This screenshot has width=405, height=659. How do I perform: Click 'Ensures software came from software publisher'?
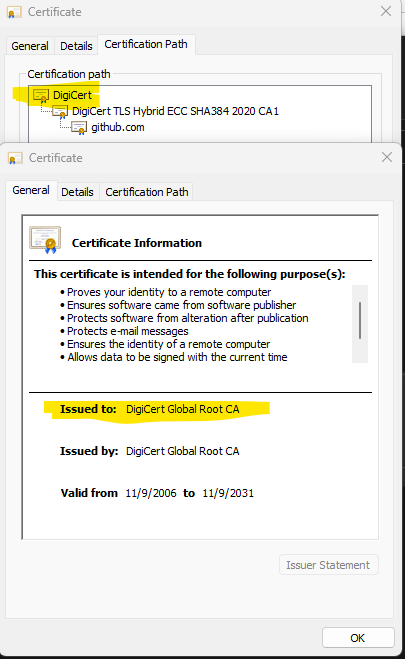[181, 305]
